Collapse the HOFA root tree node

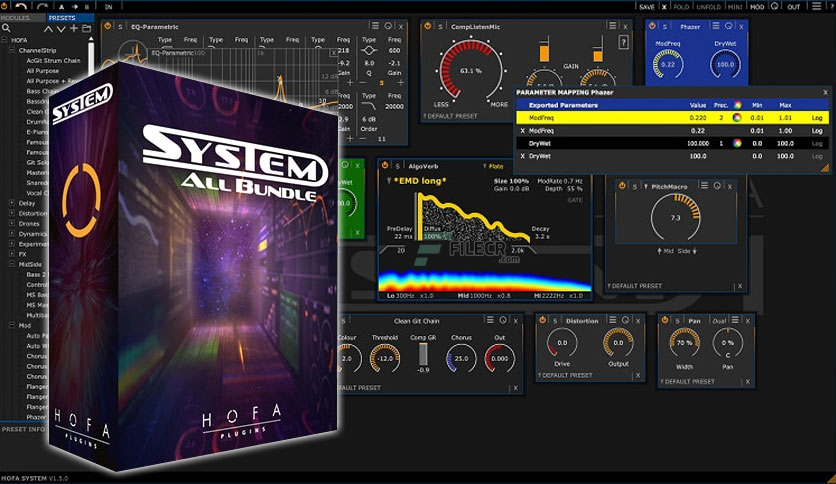tap(4, 40)
